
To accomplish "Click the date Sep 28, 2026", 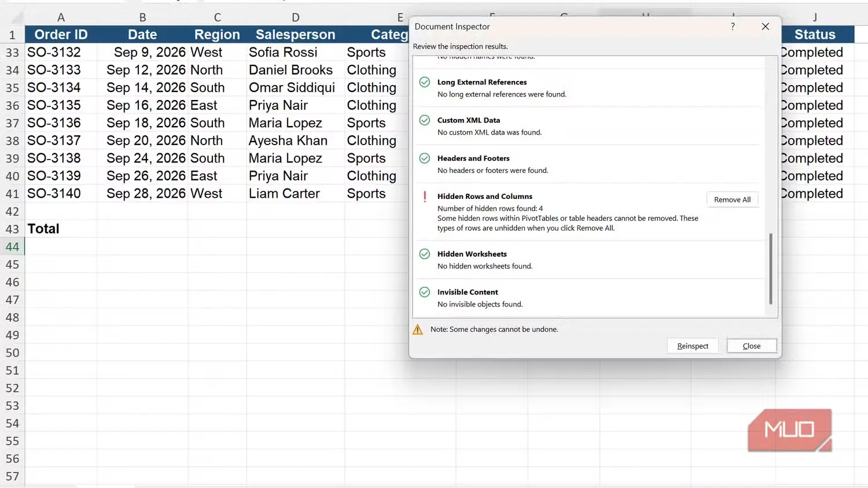I will pyautogui.click(x=142, y=193).
